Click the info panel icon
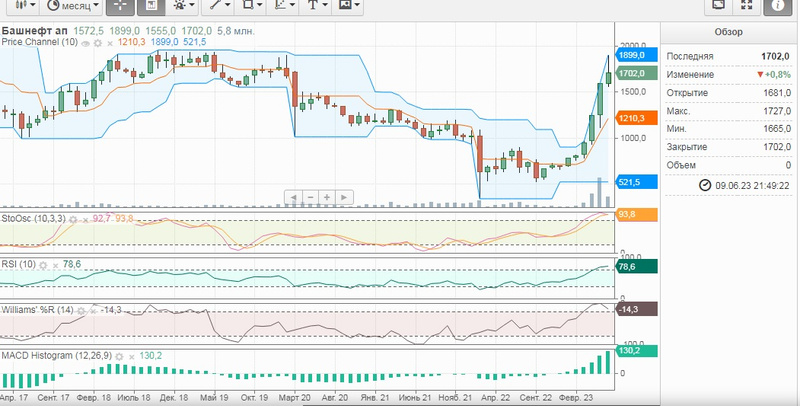 (x=775, y=6)
